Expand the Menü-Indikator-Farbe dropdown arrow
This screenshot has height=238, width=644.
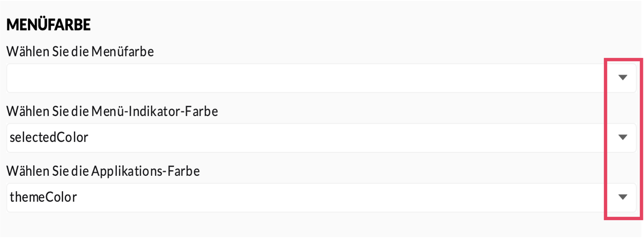(623, 137)
